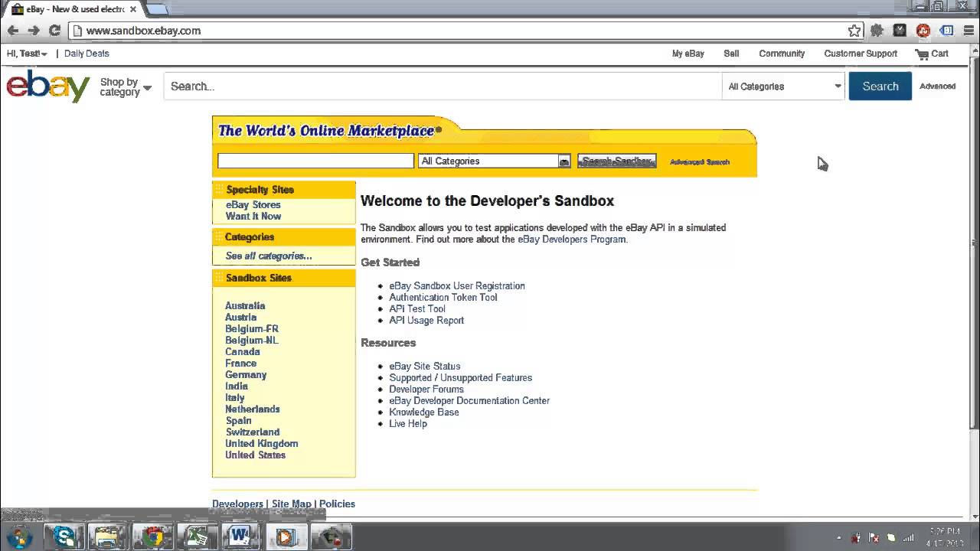Open Word from the taskbar
Viewport: 980px width, 551px height.
click(241, 536)
